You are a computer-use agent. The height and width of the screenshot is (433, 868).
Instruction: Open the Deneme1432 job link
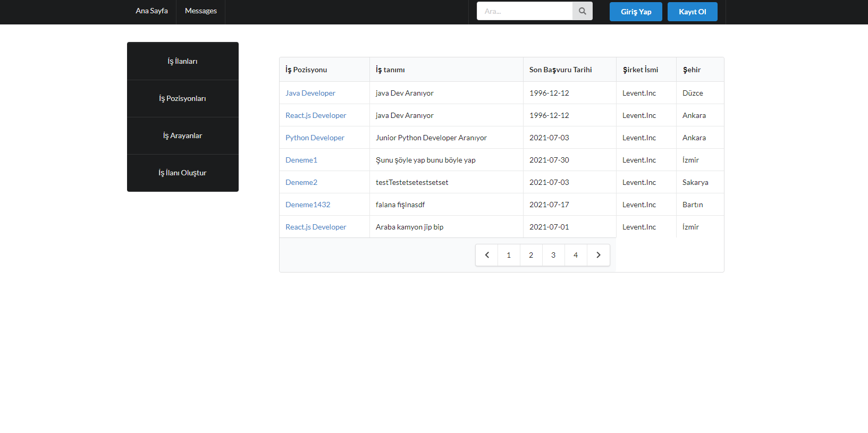(x=308, y=205)
